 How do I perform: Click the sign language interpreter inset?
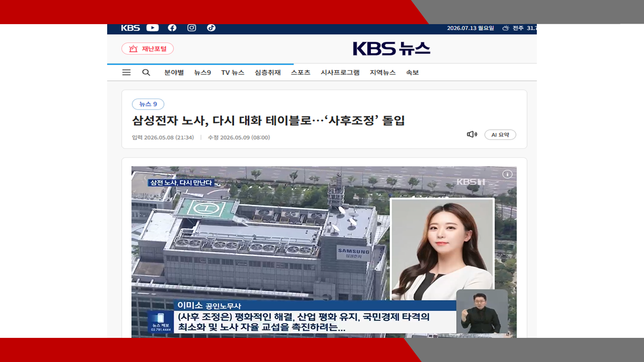click(482, 312)
